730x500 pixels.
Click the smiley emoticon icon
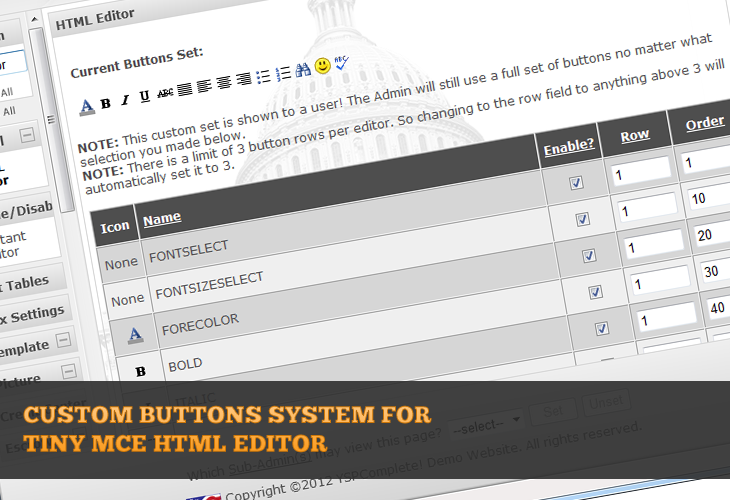323,66
